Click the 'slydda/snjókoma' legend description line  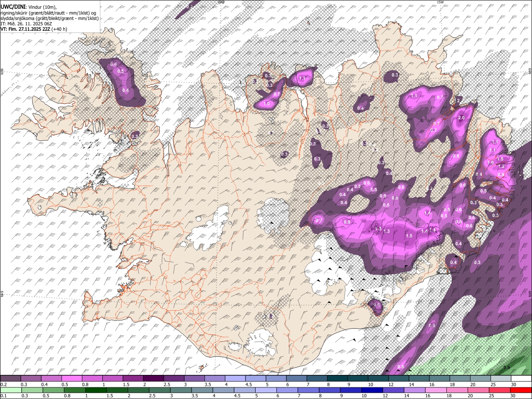tap(49, 18)
